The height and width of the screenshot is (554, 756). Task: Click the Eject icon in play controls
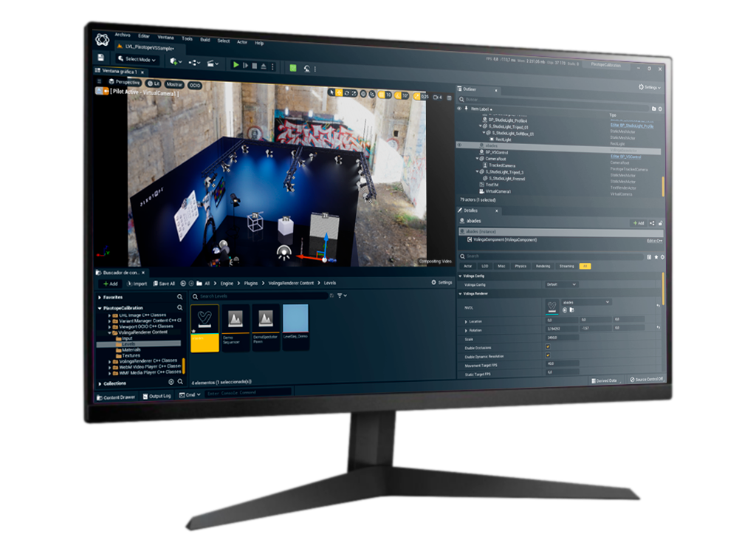[264, 66]
